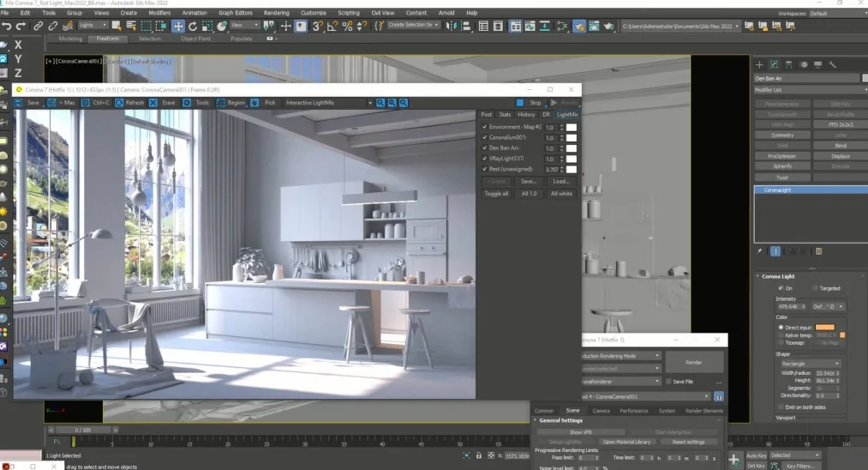Click the Toggle all button
This screenshot has height=470, width=868.
point(496,194)
